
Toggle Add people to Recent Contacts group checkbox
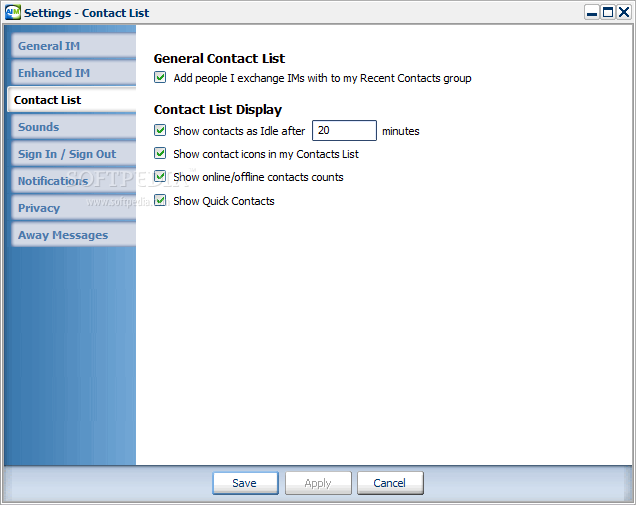click(x=160, y=77)
